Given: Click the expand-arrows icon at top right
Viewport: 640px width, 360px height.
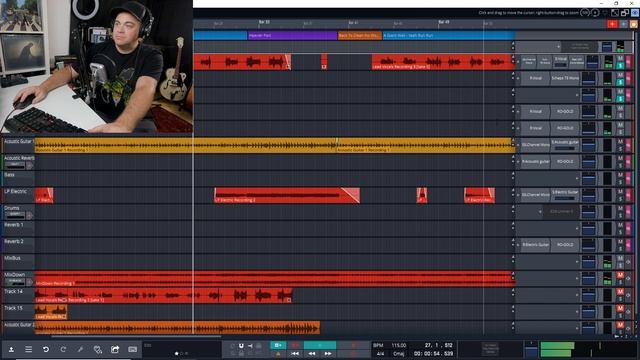Looking at the screenshot, I should tap(615, 13).
